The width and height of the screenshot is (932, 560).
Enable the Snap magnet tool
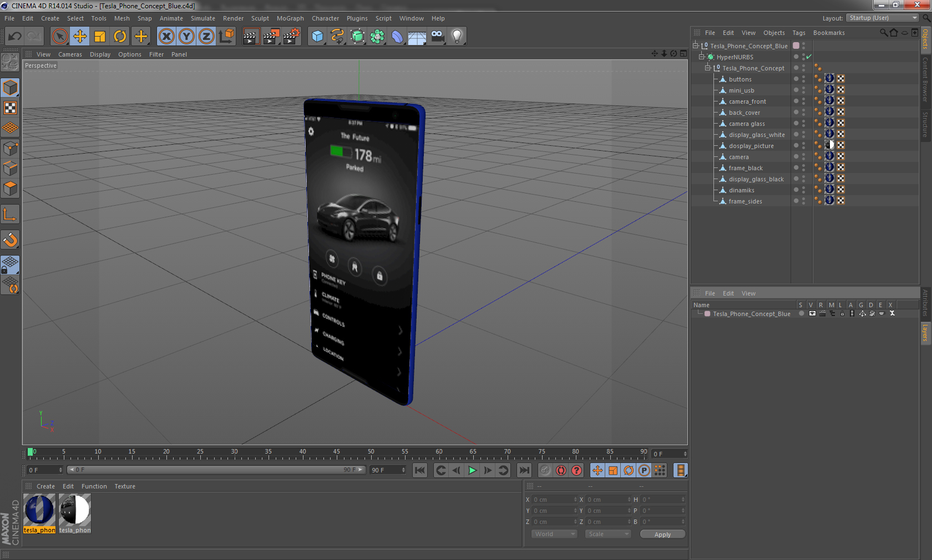pyautogui.click(x=11, y=240)
